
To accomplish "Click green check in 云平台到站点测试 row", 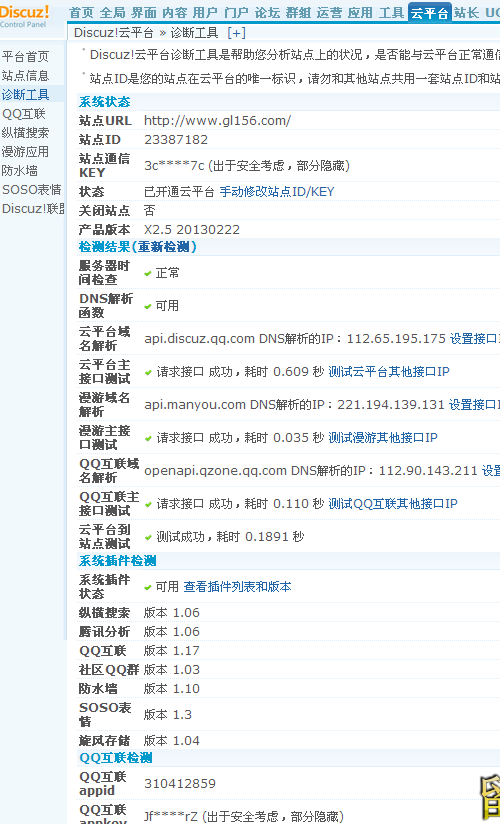I will [148, 538].
